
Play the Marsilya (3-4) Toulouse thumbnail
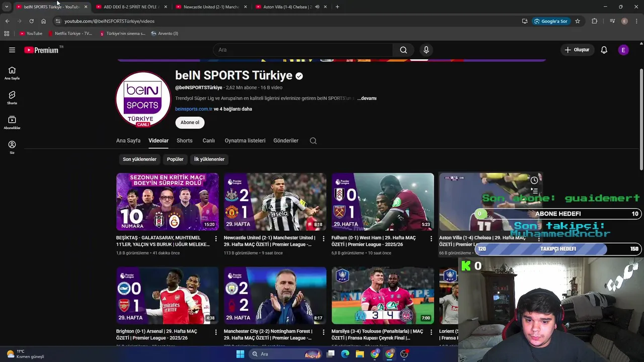point(382,296)
